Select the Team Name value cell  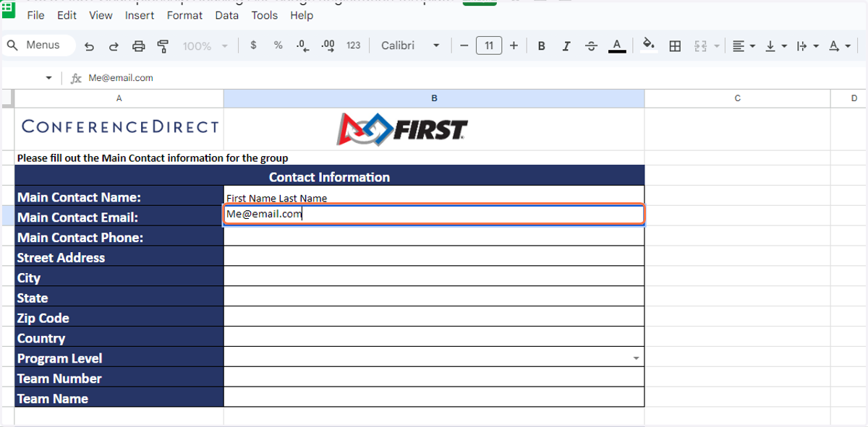tap(434, 398)
